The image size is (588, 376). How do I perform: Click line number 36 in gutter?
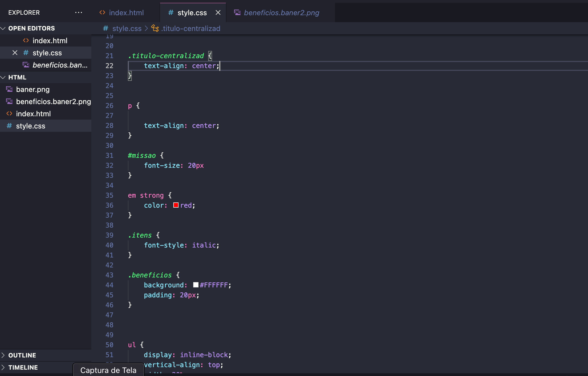coord(109,205)
